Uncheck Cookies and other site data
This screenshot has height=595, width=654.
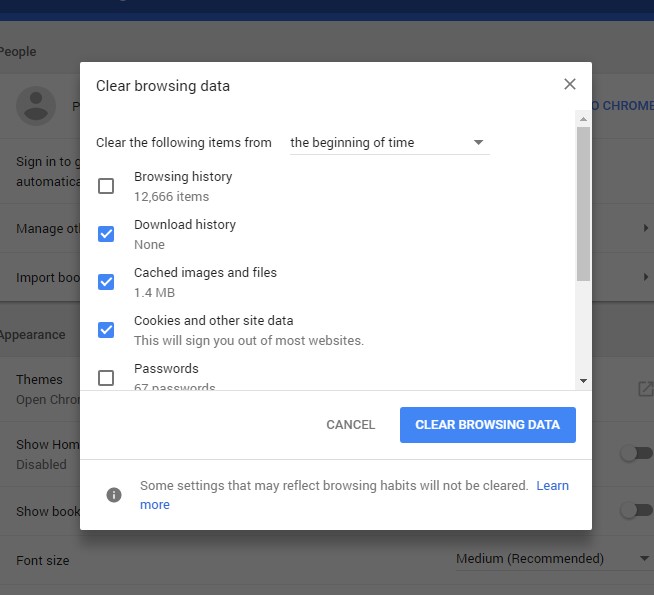pyautogui.click(x=106, y=330)
